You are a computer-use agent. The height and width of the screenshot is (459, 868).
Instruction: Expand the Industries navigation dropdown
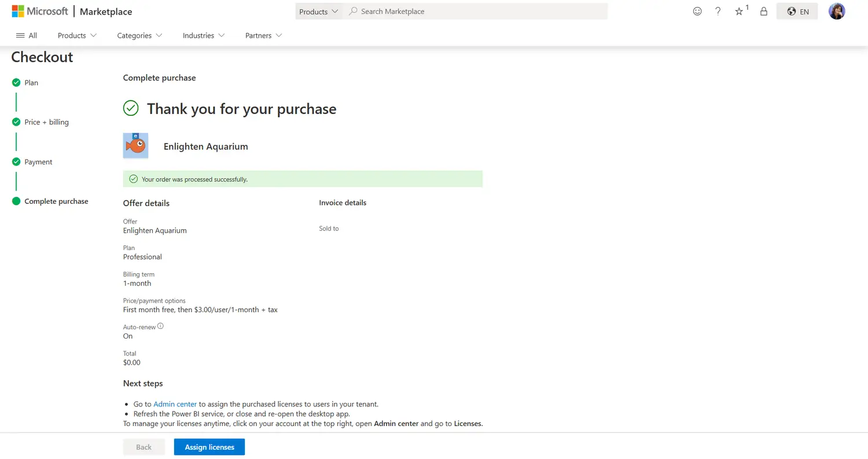[203, 35]
